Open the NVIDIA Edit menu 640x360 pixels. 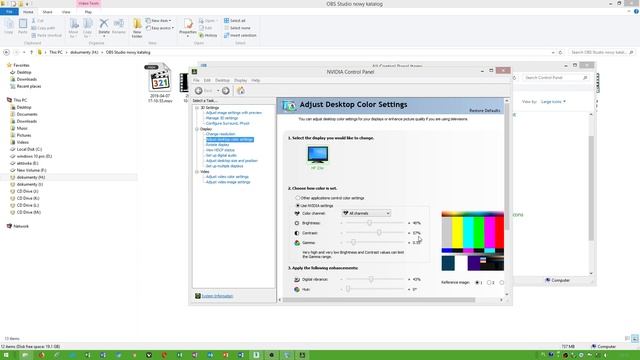[207, 80]
